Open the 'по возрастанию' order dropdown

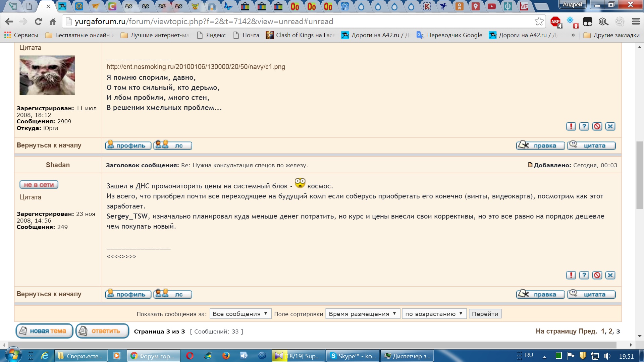pos(434,314)
